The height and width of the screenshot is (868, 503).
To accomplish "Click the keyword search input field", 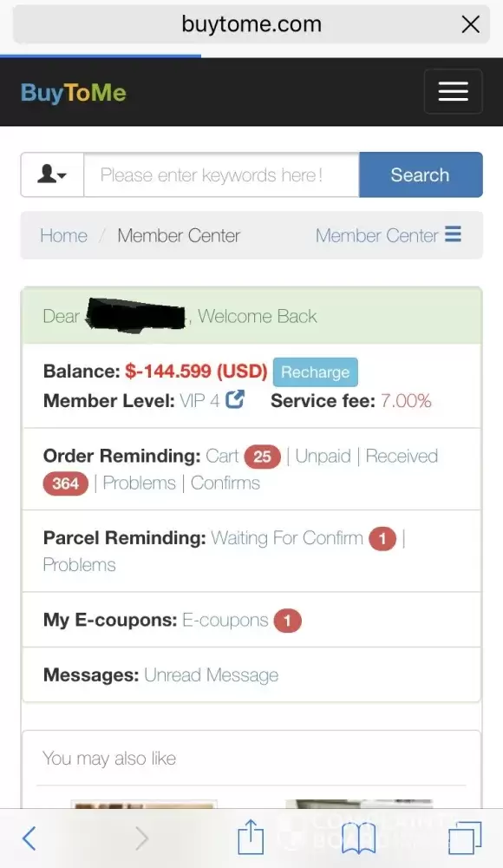I will (x=221, y=175).
